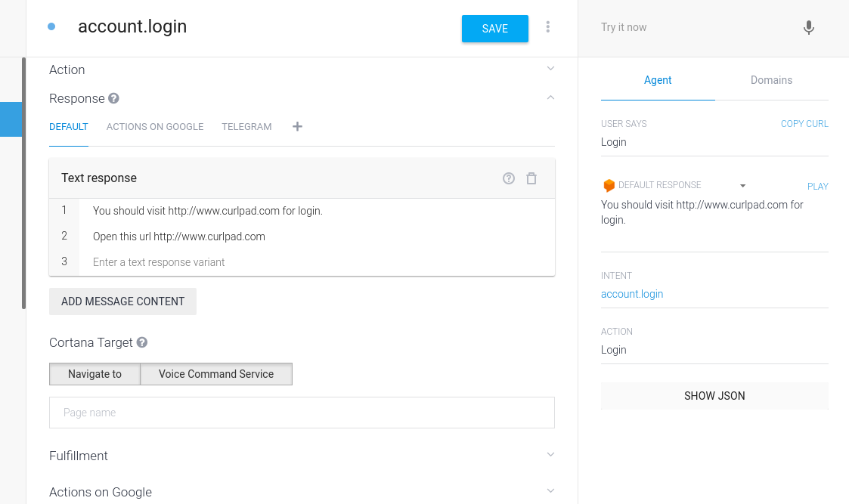Image resolution: width=849 pixels, height=504 pixels.
Task: Click the Response help question mark icon
Action: [113, 98]
